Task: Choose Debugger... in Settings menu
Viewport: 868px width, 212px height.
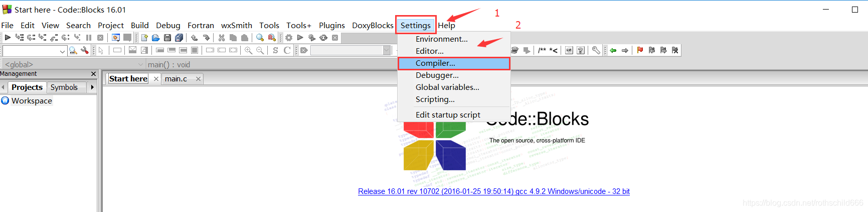Action: tap(454, 75)
